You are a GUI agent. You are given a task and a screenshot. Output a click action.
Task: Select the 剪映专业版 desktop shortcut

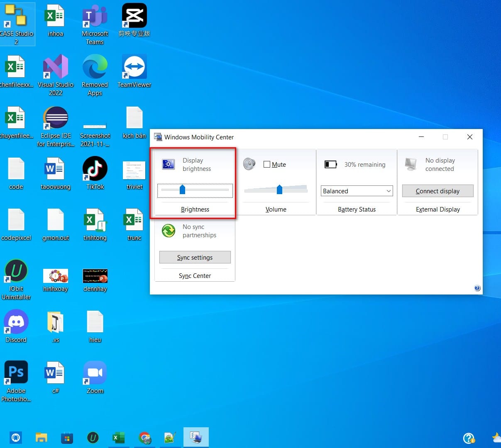[134, 20]
